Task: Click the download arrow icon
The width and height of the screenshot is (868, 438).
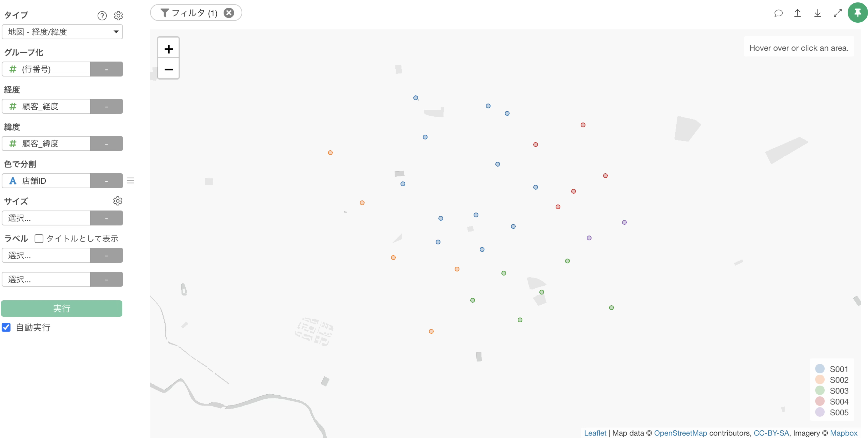Action: pyautogui.click(x=817, y=13)
